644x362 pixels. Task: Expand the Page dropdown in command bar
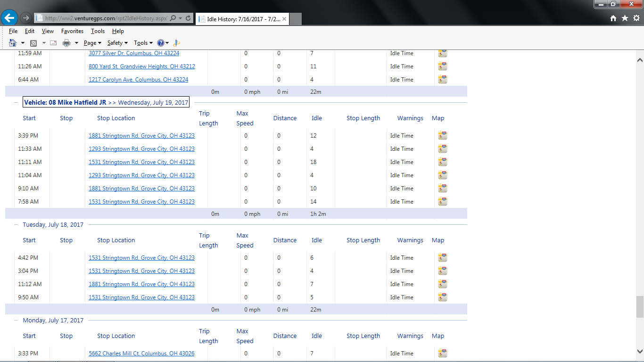point(92,43)
